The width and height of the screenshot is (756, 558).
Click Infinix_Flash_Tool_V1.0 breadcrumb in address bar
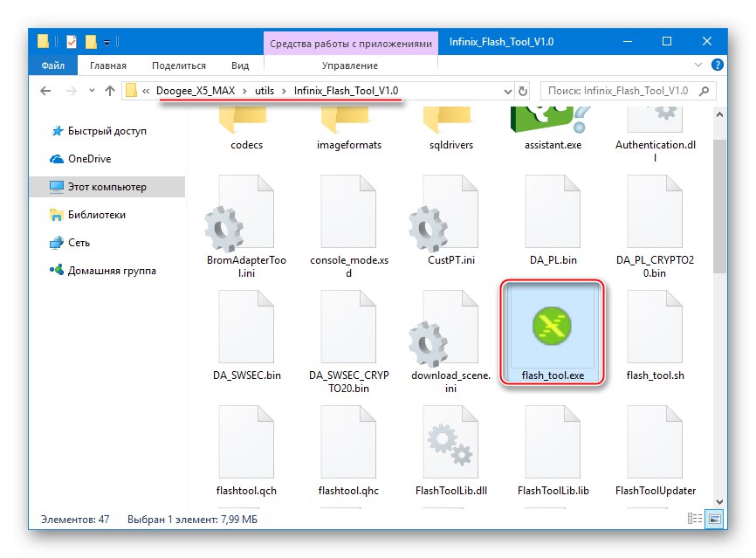click(x=347, y=91)
